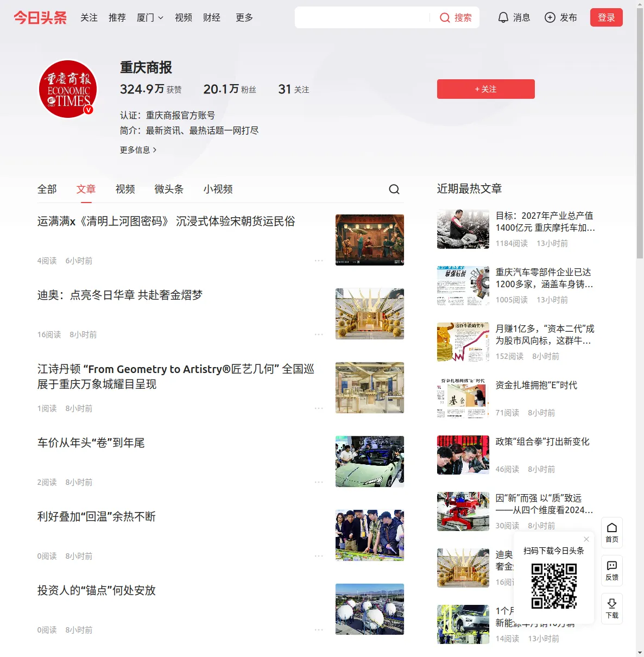Open the 微头条 tab
The width and height of the screenshot is (644, 657).
coord(169,189)
